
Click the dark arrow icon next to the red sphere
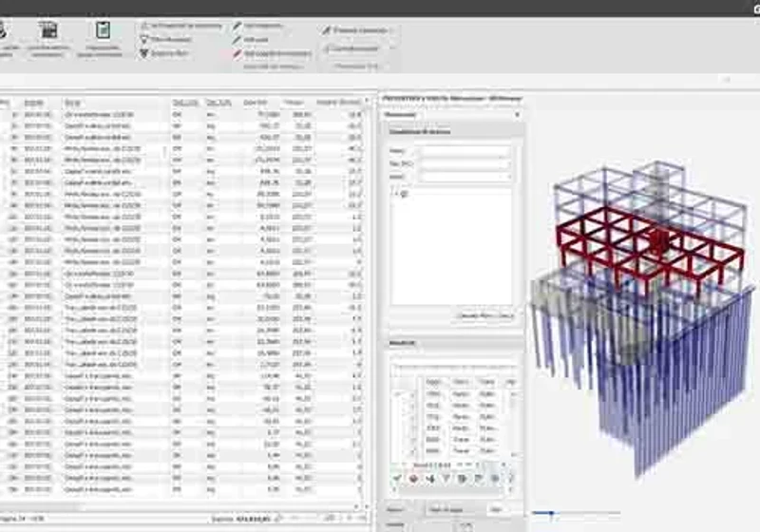pyautogui.click(x=430, y=479)
